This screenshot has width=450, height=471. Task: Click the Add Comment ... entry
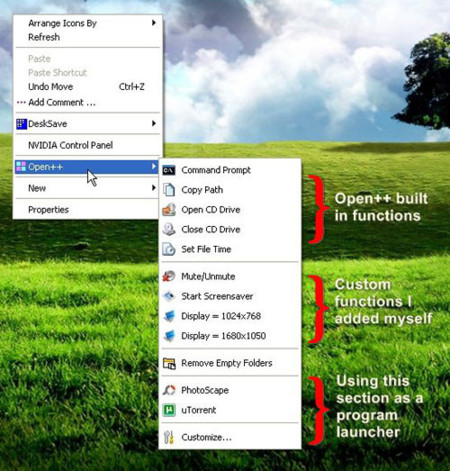click(x=88, y=102)
